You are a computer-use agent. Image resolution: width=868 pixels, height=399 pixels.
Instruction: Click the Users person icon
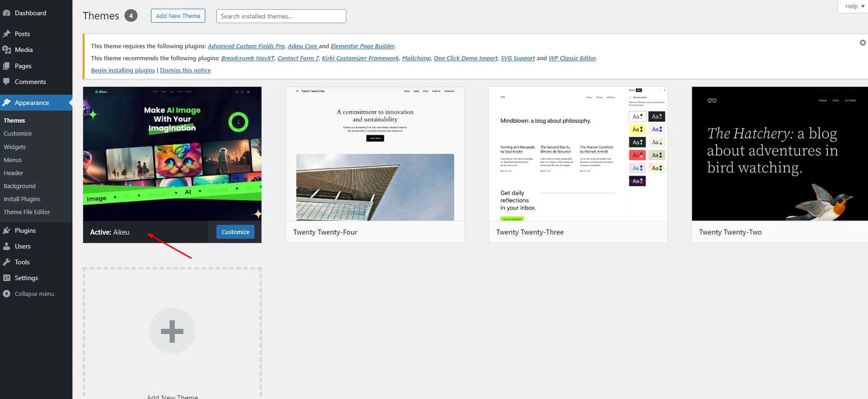7,246
